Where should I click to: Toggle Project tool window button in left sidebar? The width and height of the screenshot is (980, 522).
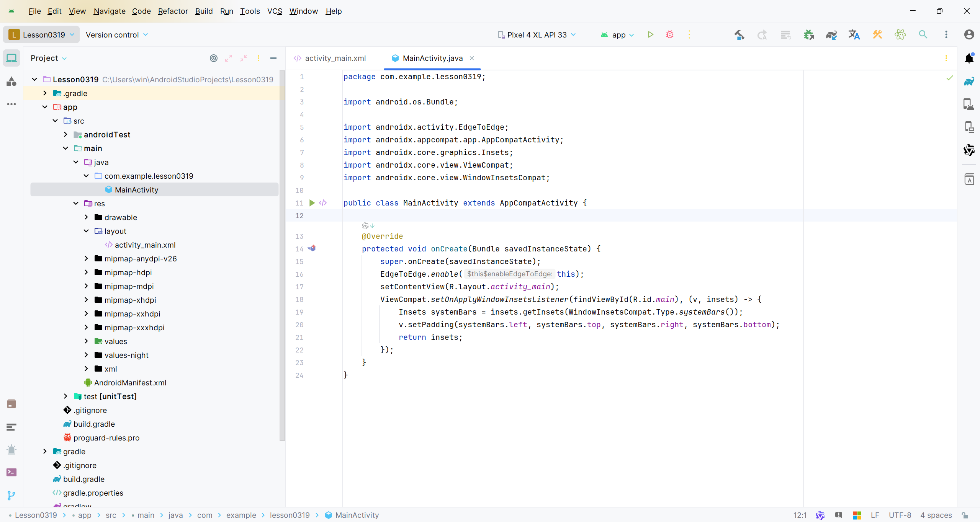point(11,58)
